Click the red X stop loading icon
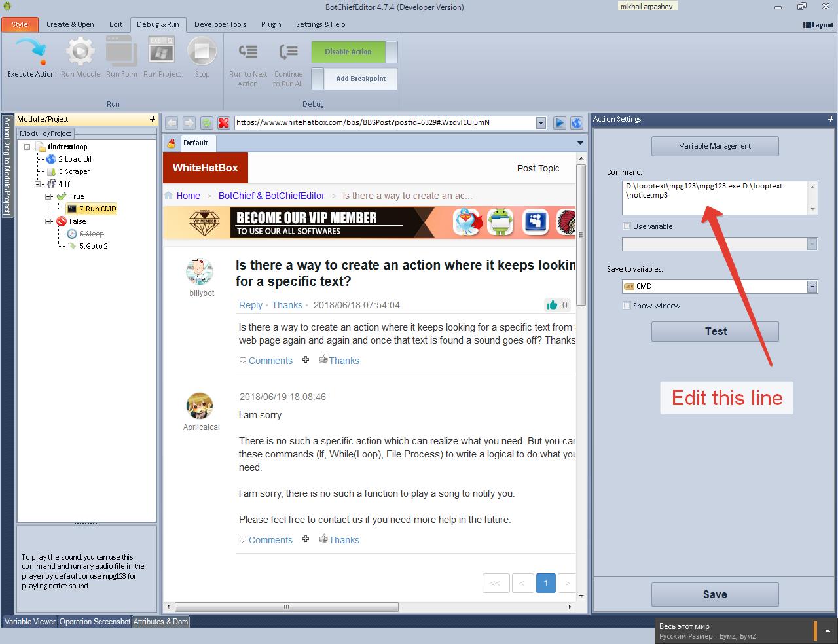 point(224,123)
